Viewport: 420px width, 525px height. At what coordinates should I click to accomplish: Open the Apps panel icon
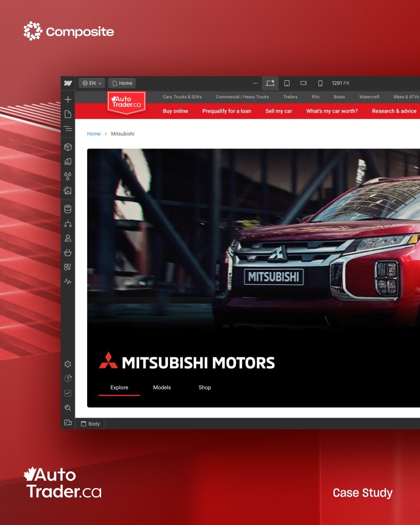point(68,267)
